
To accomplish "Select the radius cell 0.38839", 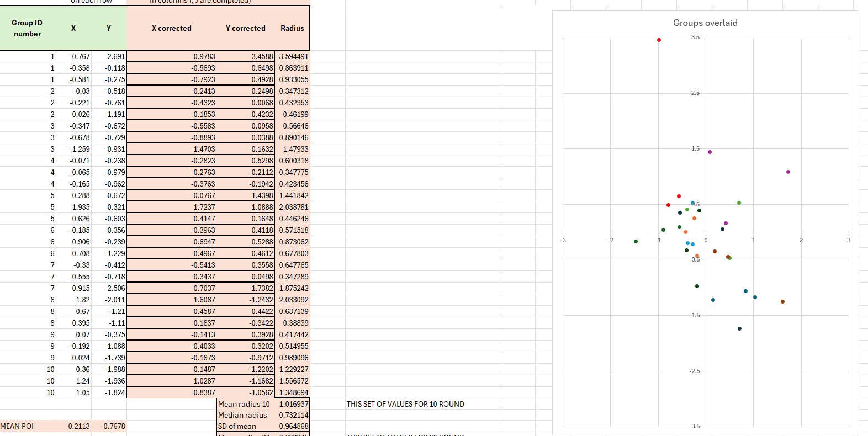I will (x=292, y=323).
